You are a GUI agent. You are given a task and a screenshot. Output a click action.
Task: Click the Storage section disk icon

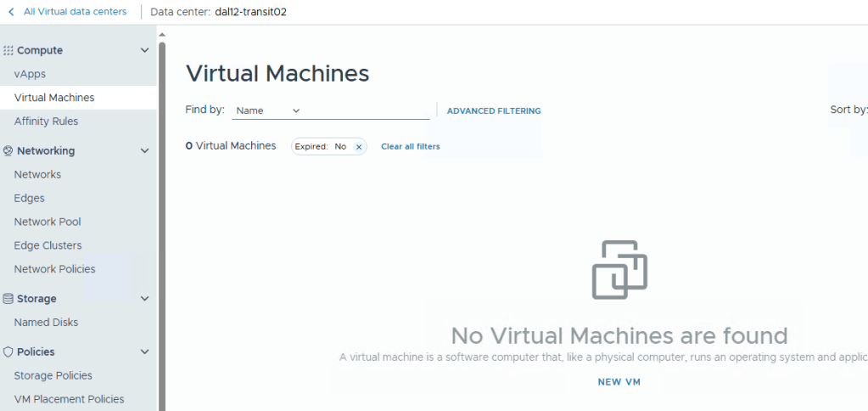[8, 299]
